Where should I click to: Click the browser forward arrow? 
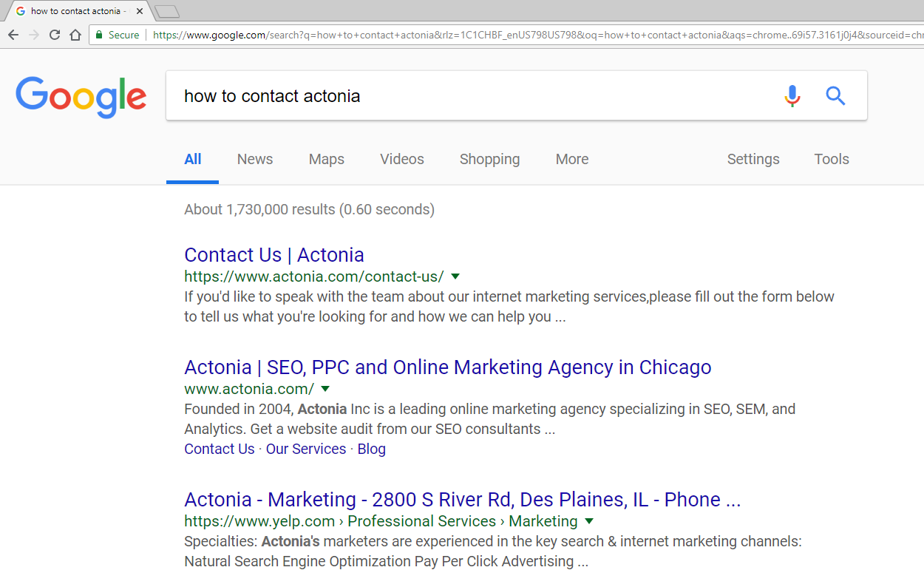point(34,35)
